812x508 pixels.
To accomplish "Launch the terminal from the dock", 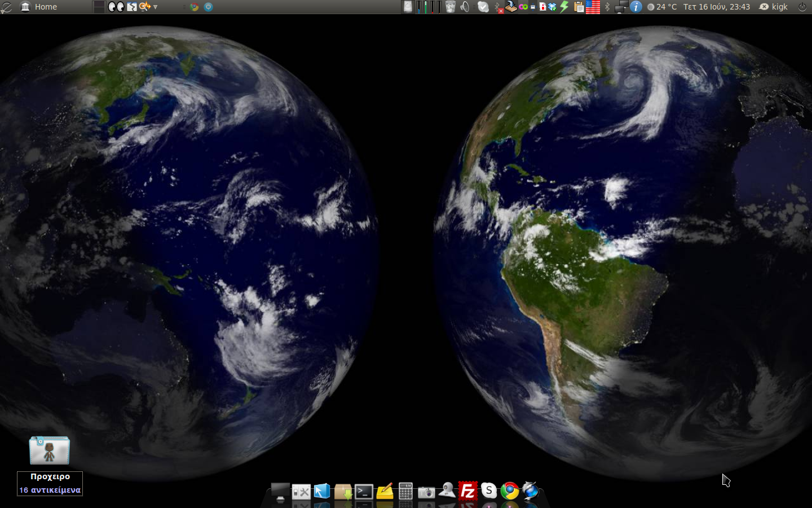I will pyautogui.click(x=364, y=492).
